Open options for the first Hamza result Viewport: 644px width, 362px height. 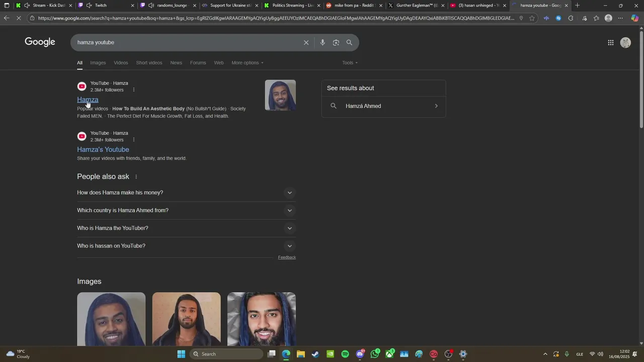tap(133, 90)
